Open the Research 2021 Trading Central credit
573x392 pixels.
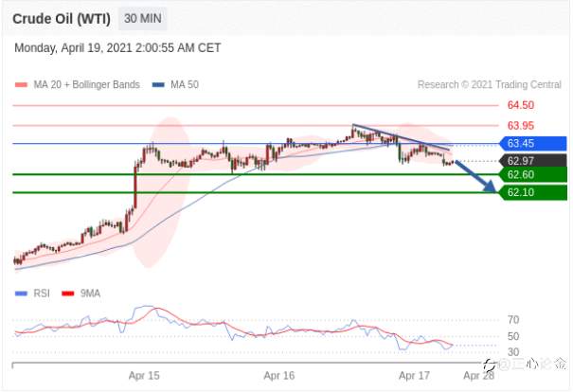pos(490,85)
